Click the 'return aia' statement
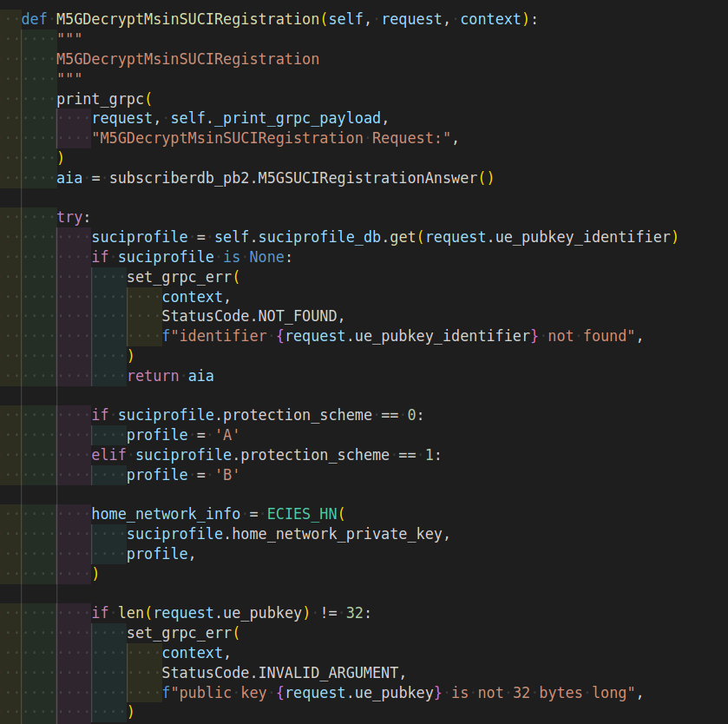728x724 pixels. 170,376
